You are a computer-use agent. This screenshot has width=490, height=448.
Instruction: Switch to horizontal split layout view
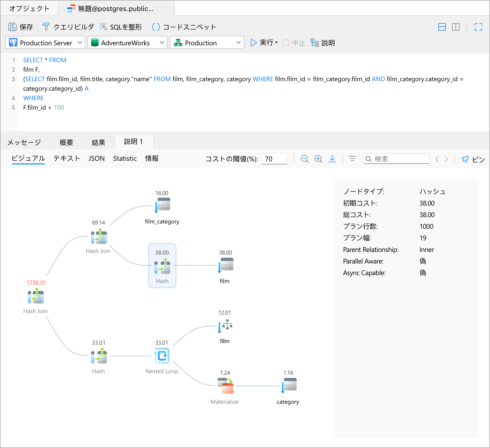pyautogui.click(x=442, y=27)
